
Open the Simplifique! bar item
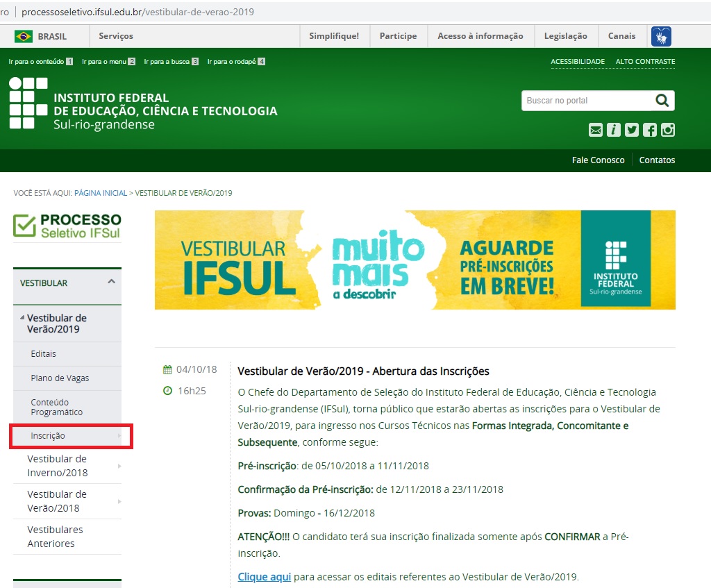coord(334,36)
